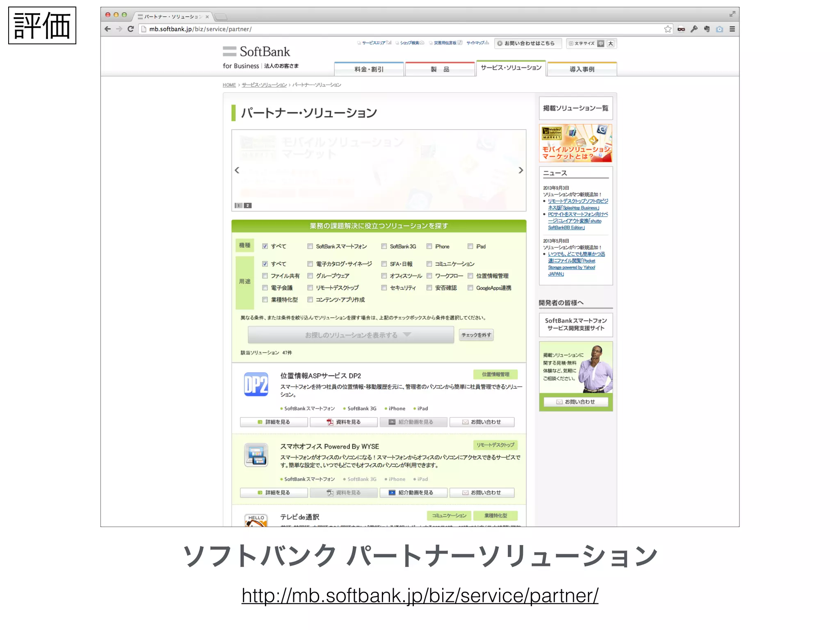This screenshot has height=630, width=840.
Task: Bookmark the page with the star icon
Action: 668,29
